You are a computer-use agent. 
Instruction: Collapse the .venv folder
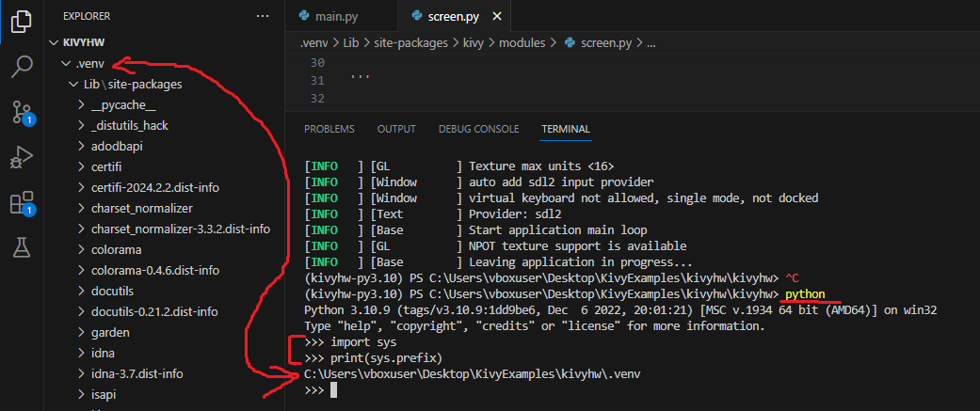pyautogui.click(x=65, y=63)
